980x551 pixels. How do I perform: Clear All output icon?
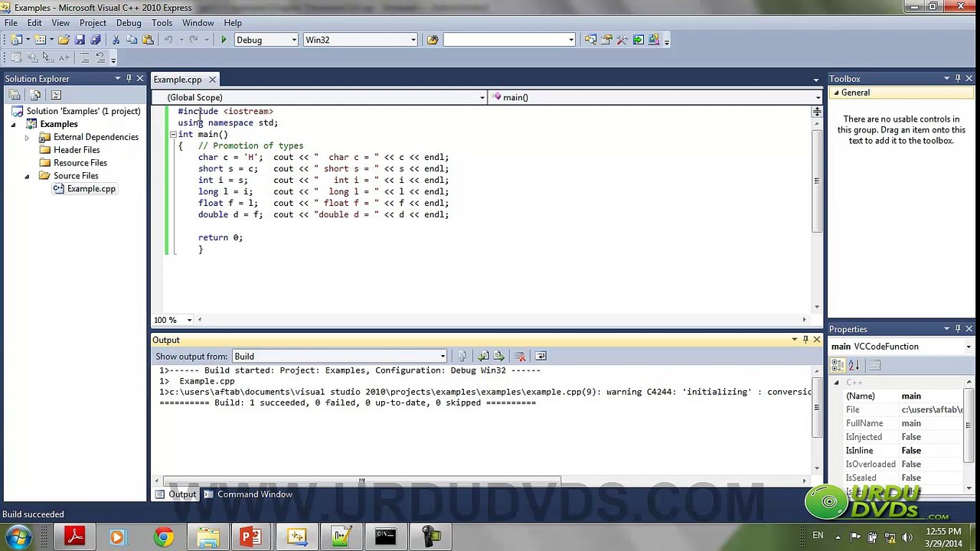521,356
